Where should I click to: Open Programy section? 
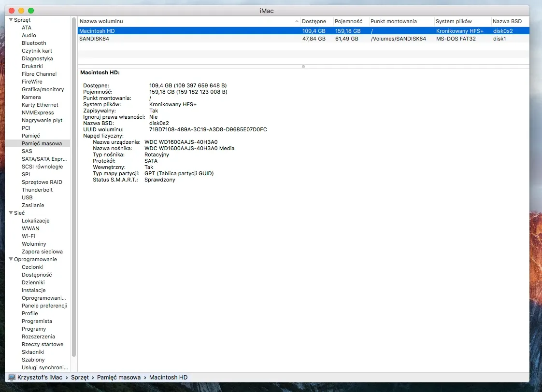(x=34, y=329)
